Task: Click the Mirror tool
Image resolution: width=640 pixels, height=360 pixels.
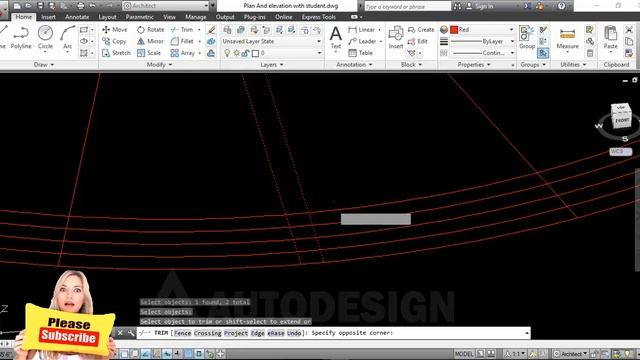Action: tap(150, 41)
